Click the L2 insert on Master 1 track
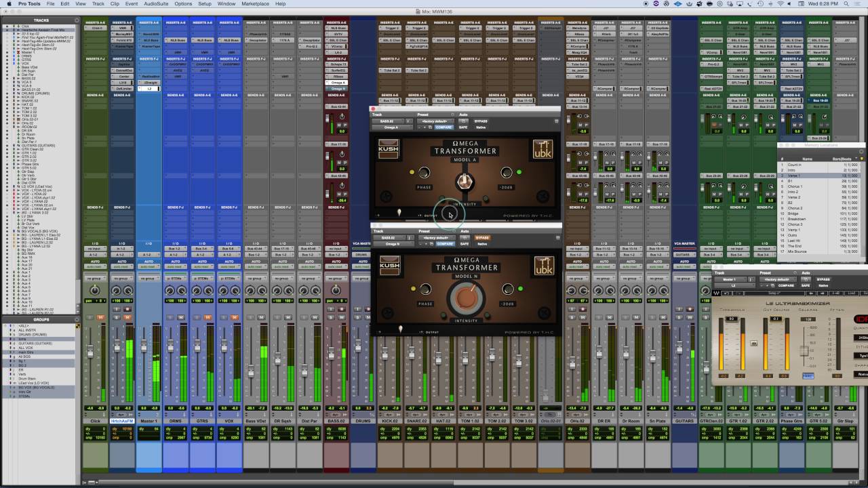 click(149, 88)
